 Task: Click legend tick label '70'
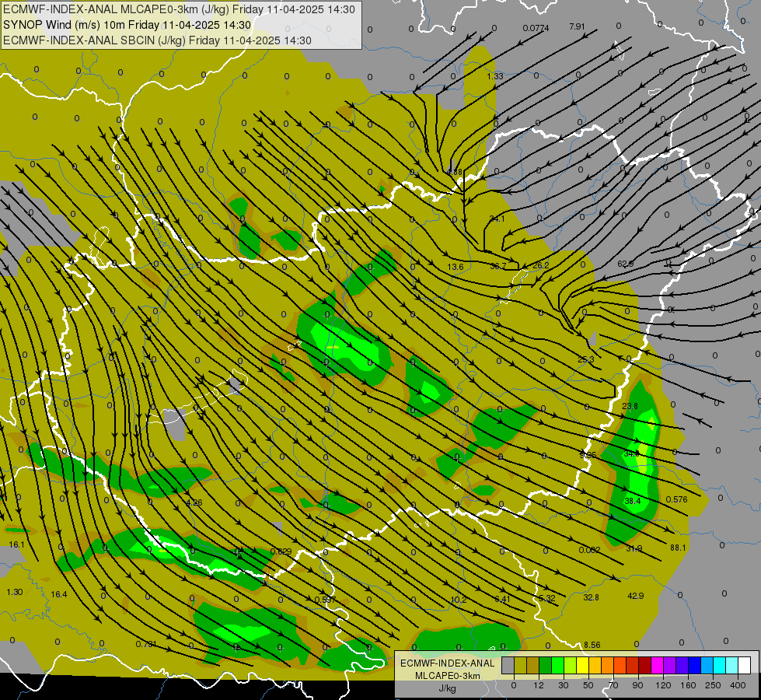pyautogui.click(x=613, y=685)
